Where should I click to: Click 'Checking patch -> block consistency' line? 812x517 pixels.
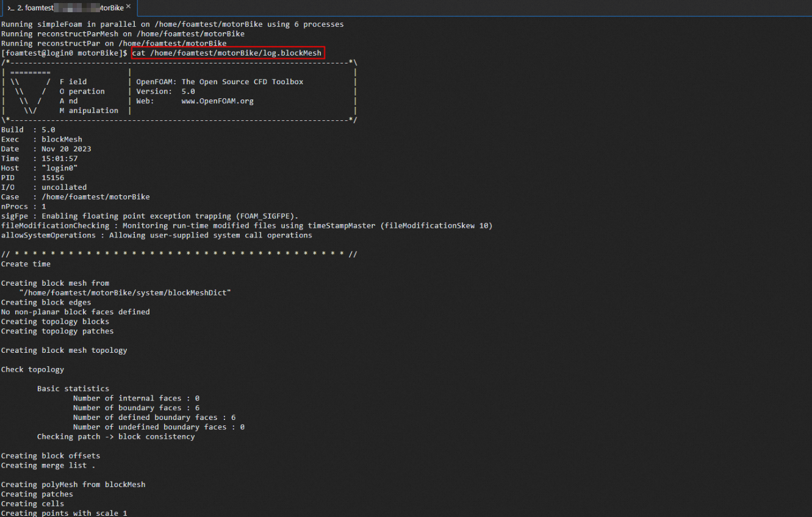point(116,437)
